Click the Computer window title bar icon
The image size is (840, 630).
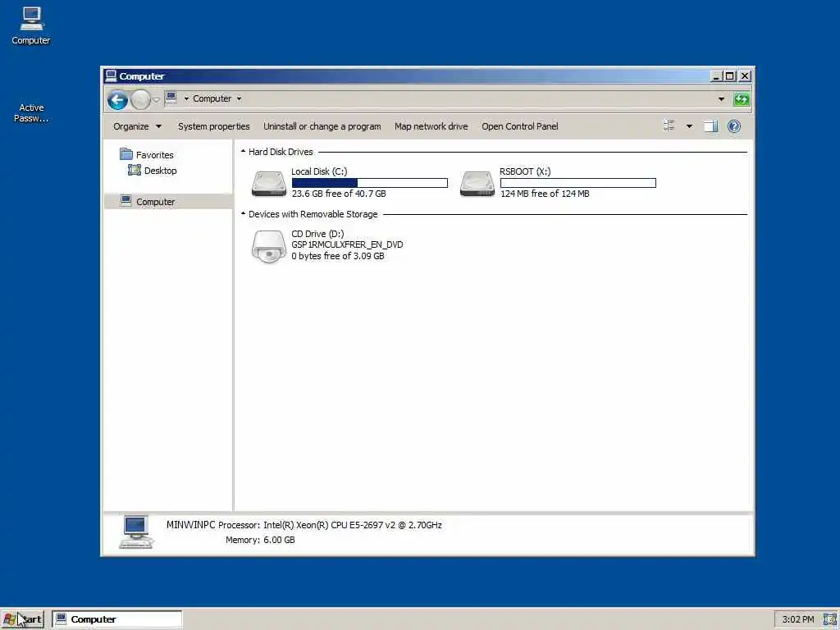coord(111,76)
